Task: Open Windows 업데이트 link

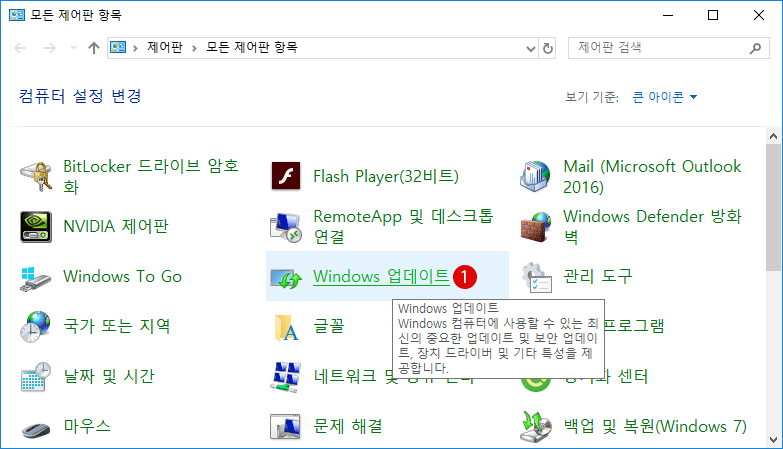Action: 381,276
